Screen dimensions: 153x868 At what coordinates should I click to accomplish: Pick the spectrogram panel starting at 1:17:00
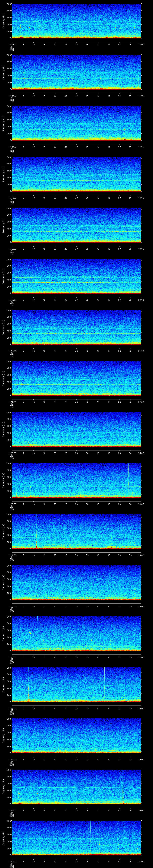[77, 174]
